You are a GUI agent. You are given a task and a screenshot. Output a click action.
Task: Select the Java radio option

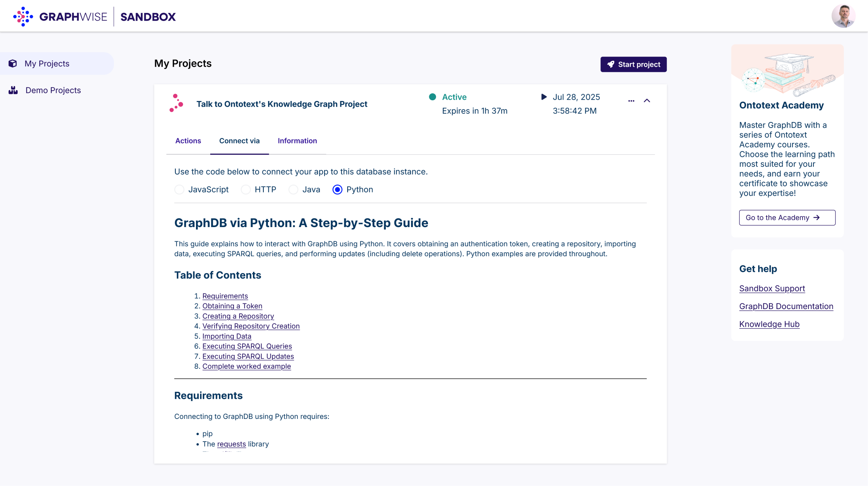pyautogui.click(x=293, y=189)
